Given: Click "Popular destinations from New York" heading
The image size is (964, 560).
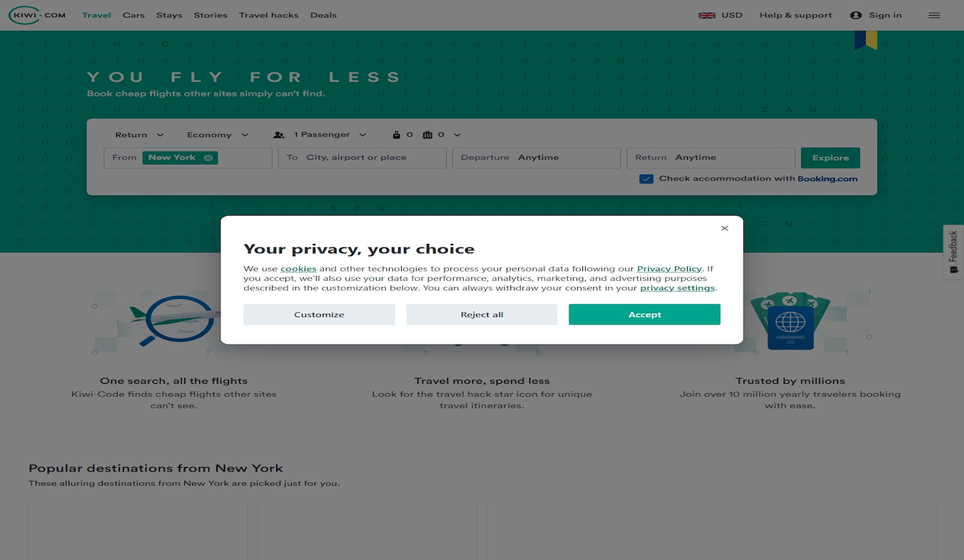Looking at the screenshot, I should (x=156, y=469).
